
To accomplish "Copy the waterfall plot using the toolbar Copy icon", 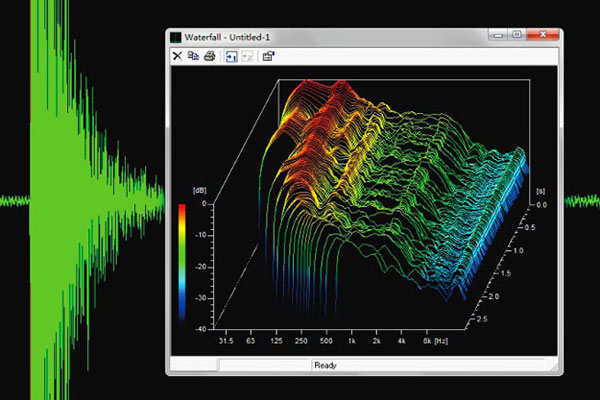I will (x=194, y=57).
